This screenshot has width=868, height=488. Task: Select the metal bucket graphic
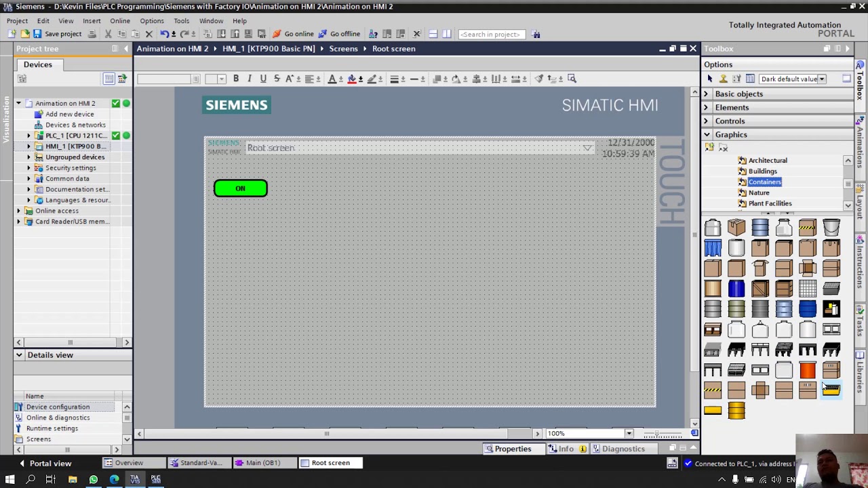[x=831, y=228]
